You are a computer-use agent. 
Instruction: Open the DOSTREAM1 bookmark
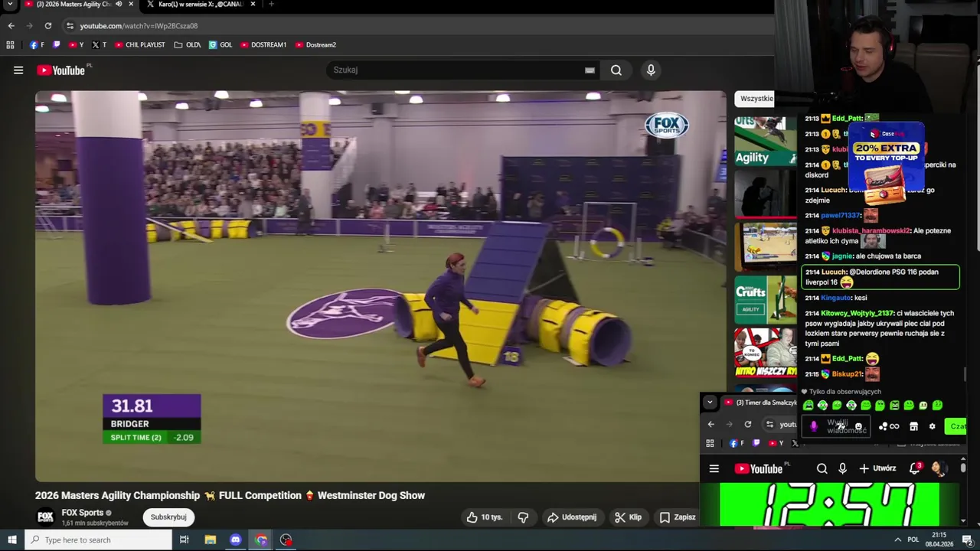263,44
